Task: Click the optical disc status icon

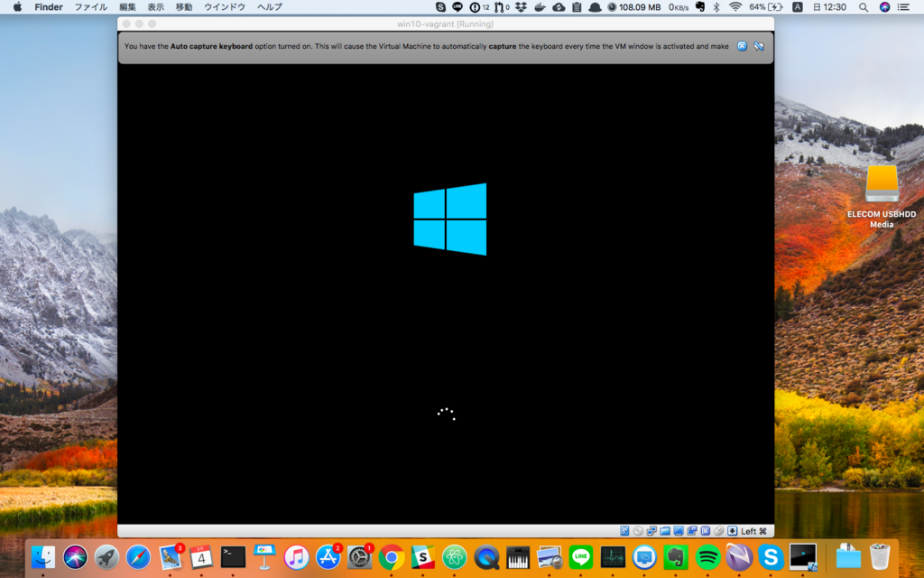Action: pos(638,531)
